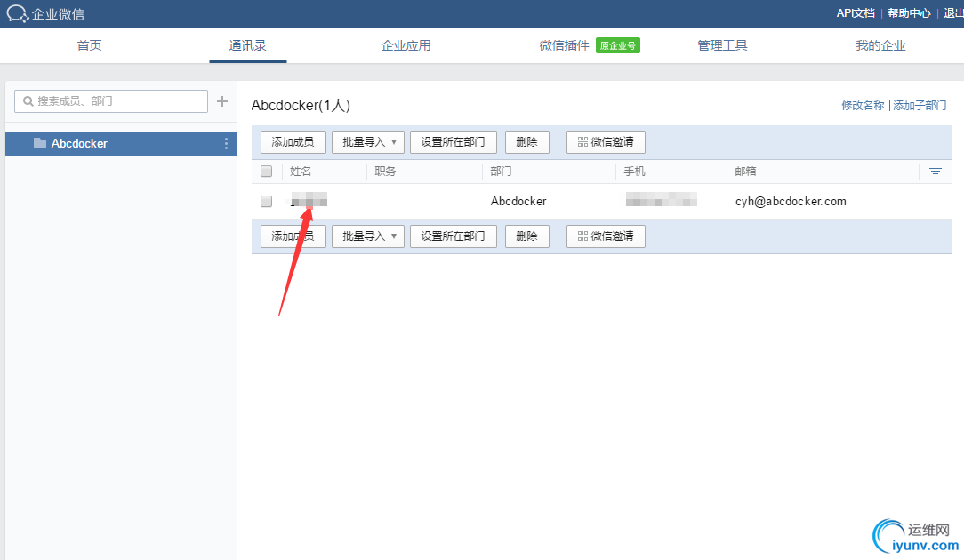The width and height of the screenshot is (964, 560).
Task: Click the blurred member name in the row
Action: [x=309, y=200]
